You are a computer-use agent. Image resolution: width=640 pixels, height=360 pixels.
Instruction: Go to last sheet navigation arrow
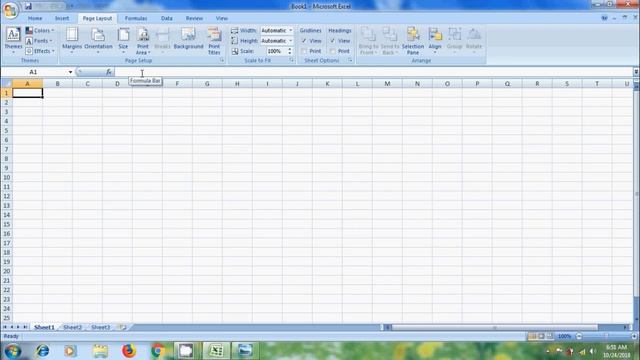25,327
